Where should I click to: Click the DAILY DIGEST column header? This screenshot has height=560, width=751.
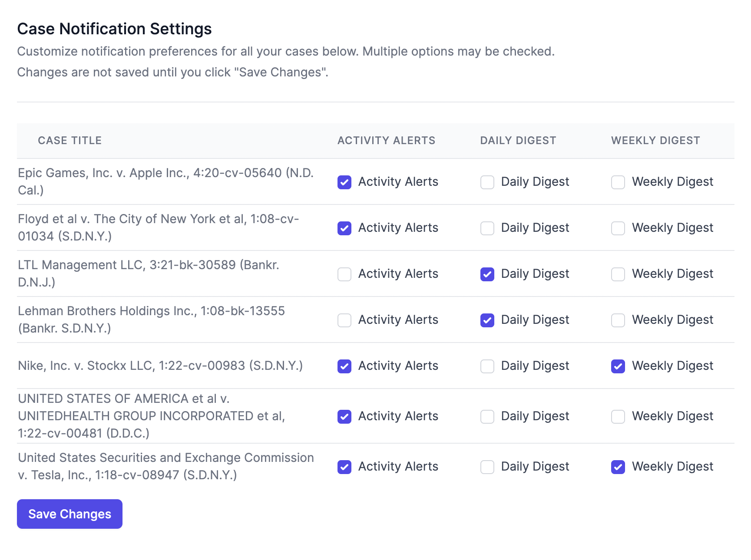click(x=518, y=141)
